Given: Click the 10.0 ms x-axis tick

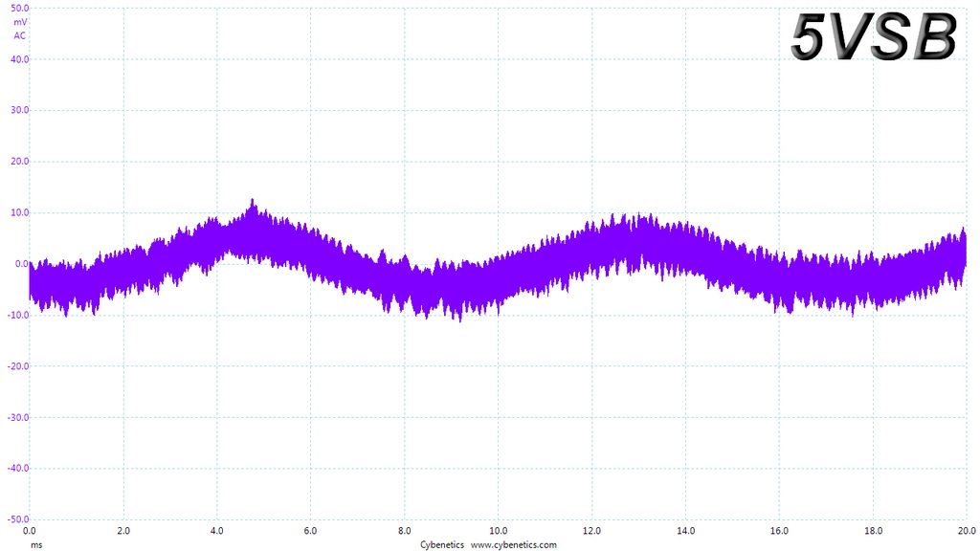Looking at the screenshot, I should [498, 531].
